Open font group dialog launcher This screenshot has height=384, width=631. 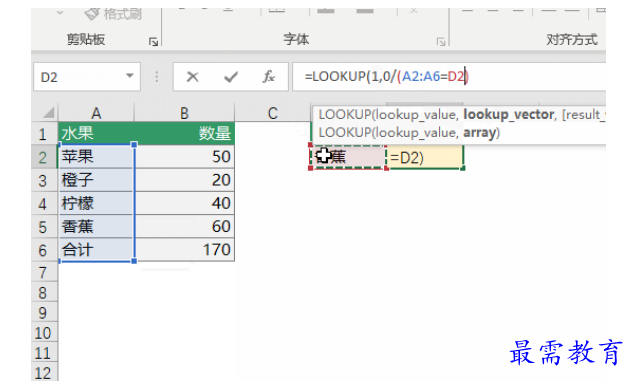pos(441,41)
